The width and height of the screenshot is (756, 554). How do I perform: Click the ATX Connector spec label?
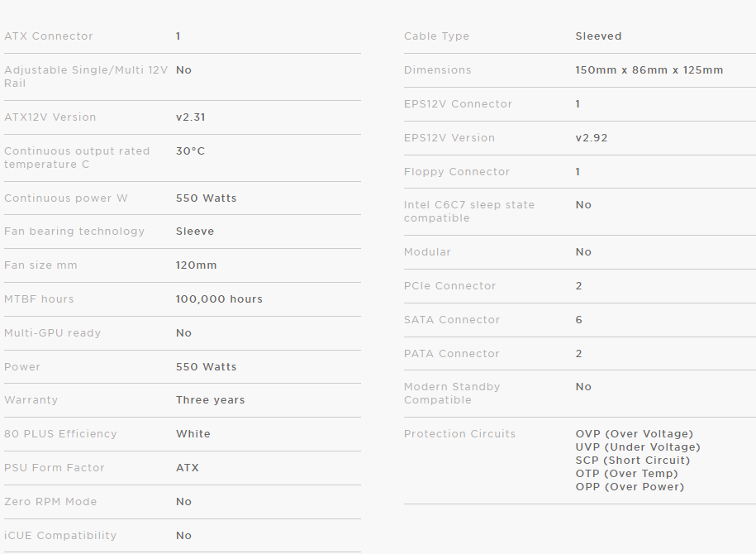(x=49, y=36)
